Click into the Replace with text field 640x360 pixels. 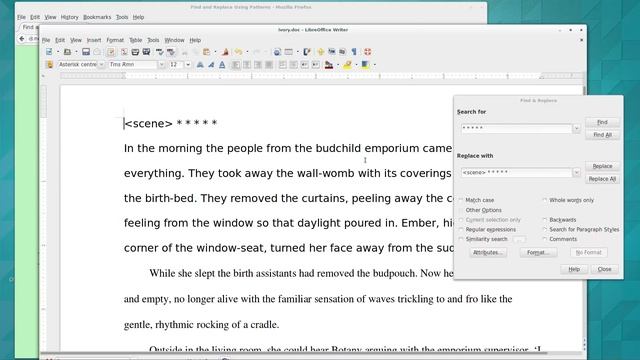pyautogui.click(x=516, y=172)
